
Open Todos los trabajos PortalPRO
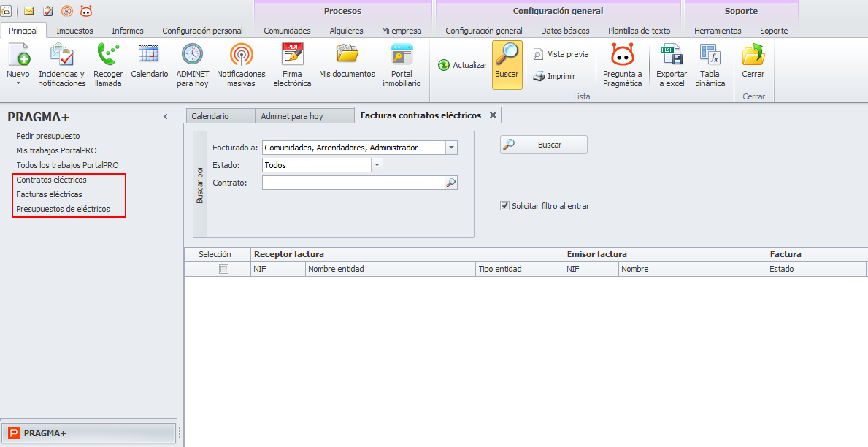pyautogui.click(x=68, y=165)
